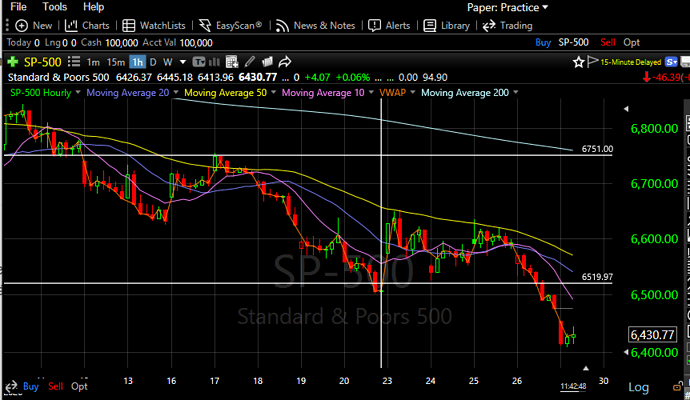Switch chart to 15m timeframe
This screenshot has width=690, height=400.
tap(116, 62)
